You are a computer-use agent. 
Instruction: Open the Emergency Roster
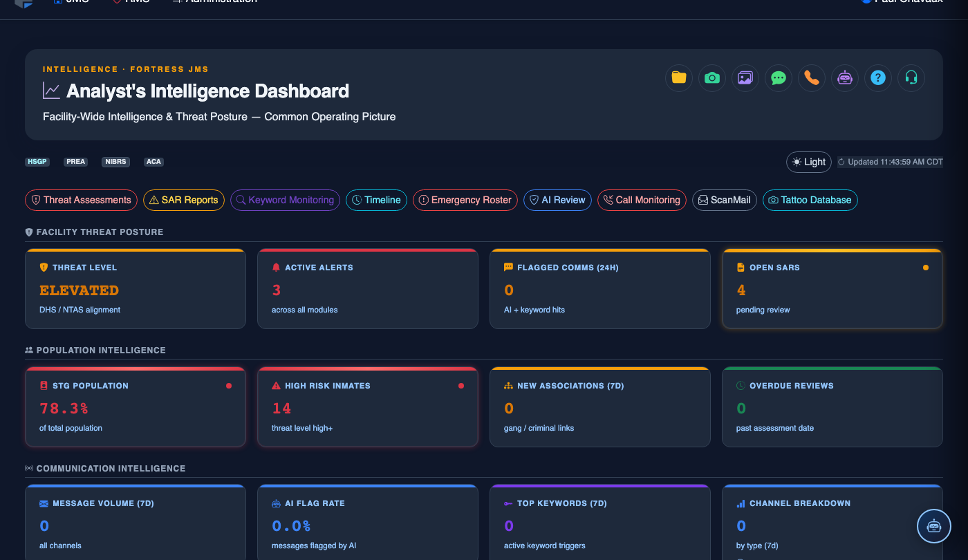465,200
